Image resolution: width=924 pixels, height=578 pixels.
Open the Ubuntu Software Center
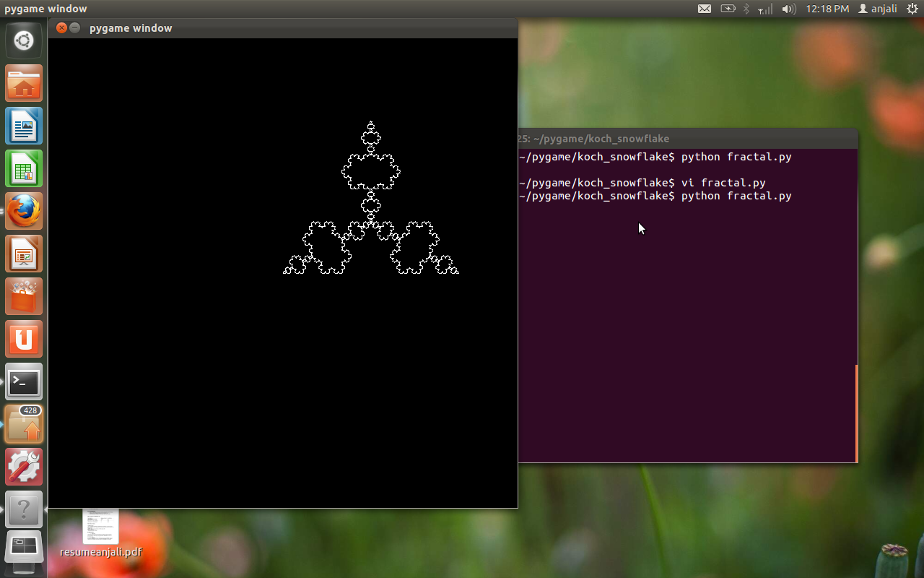click(23, 296)
